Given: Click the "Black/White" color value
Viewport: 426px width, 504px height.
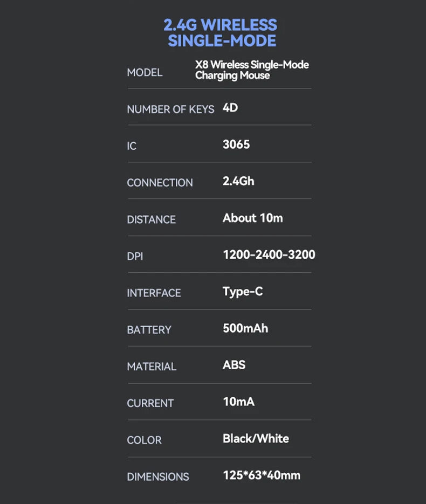Looking at the screenshot, I should 256,438.
